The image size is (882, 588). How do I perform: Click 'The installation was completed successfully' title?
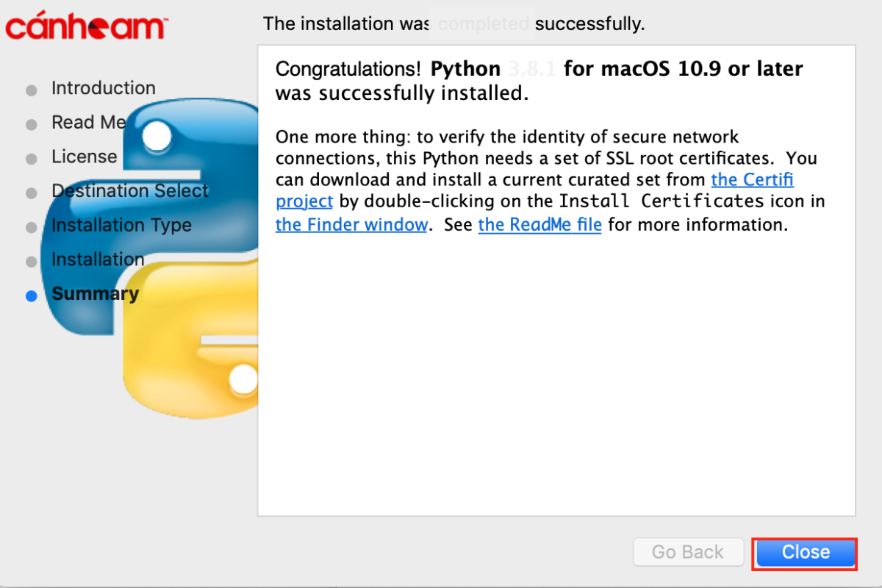[x=453, y=24]
